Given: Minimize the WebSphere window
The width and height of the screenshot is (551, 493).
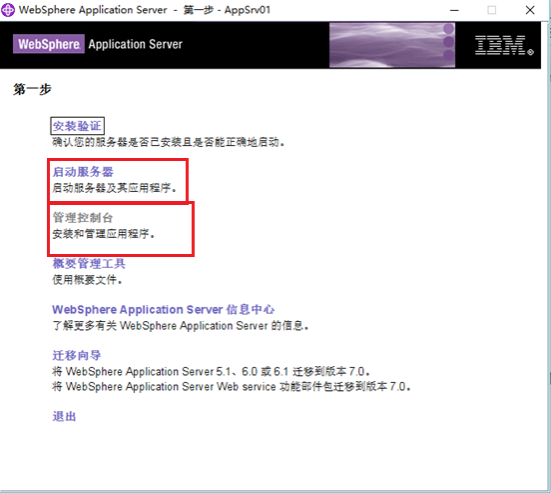Looking at the screenshot, I should click(454, 10).
